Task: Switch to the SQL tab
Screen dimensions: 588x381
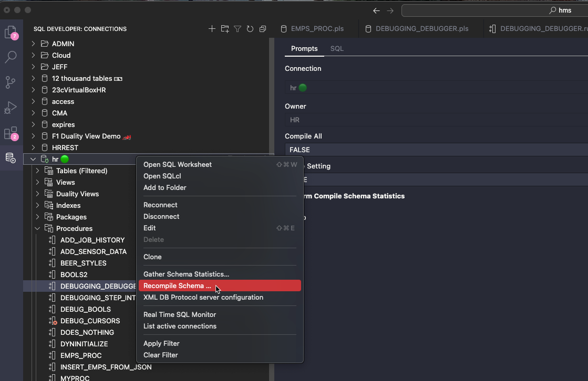Action: 337,48
